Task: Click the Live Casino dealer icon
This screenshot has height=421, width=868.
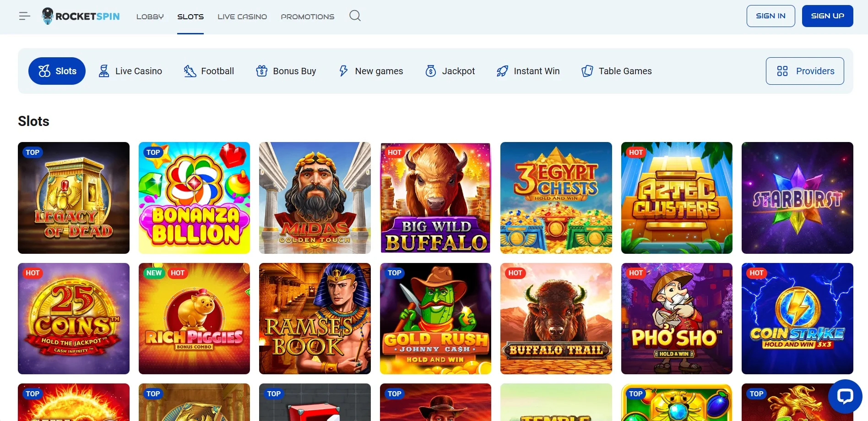Action: pos(104,71)
